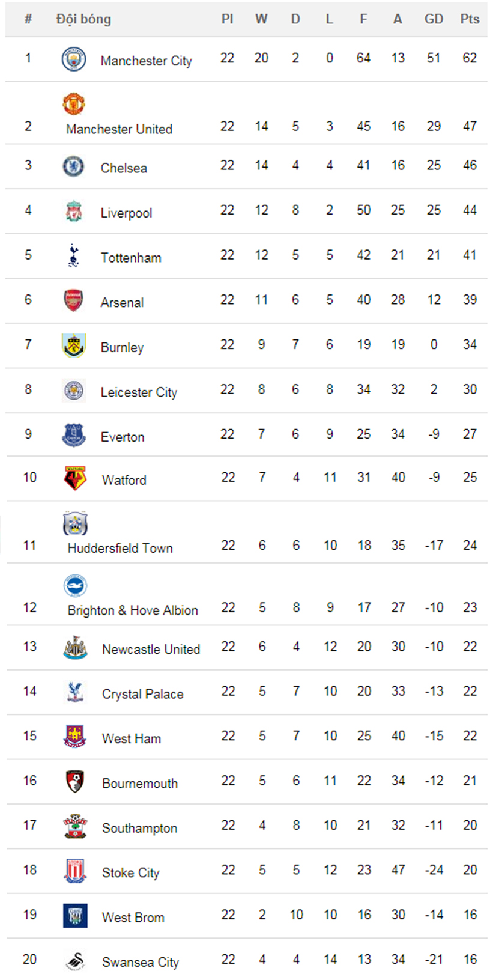Click the Watford club crest
Viewport: 490px width, 980px height.
[75, 478]
